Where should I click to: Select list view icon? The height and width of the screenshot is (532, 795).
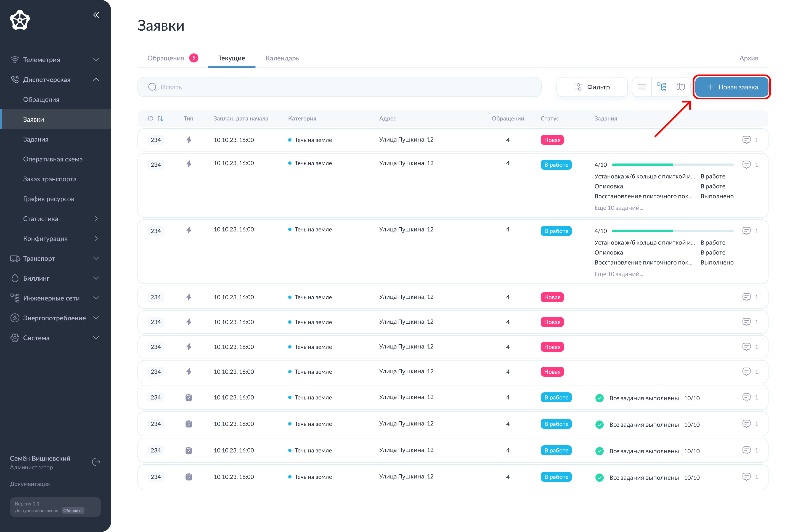[x=642, y=87]
